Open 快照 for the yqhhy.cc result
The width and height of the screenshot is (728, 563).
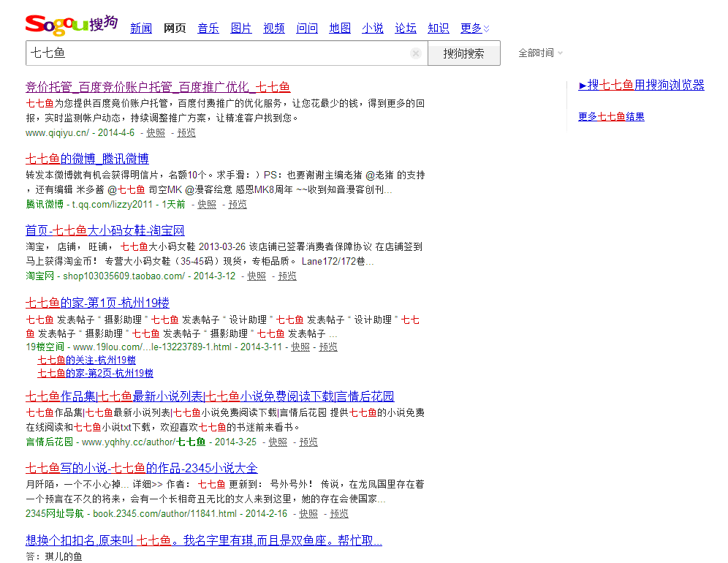click(x=278, y=442)
